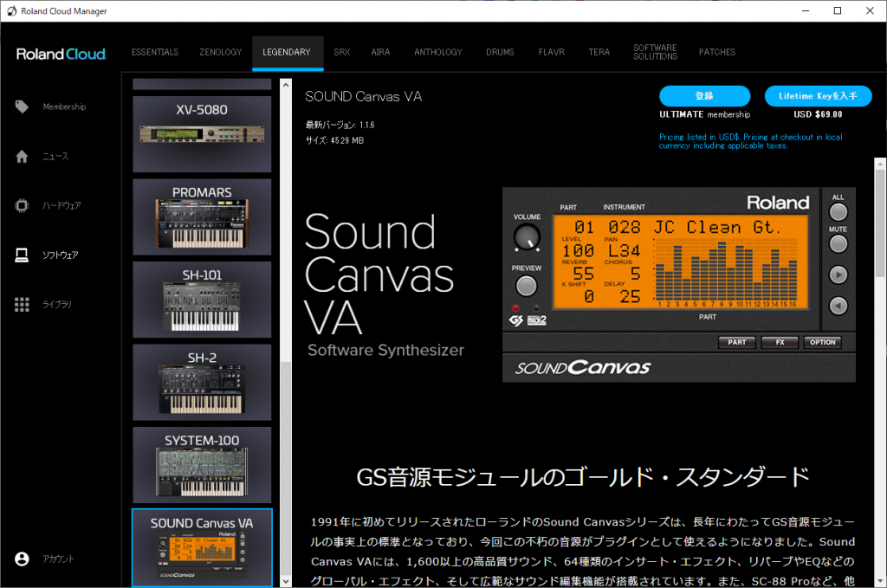Click the blue 登録 register button
This screenshot has width=887, height=588.
click(704, 95)
